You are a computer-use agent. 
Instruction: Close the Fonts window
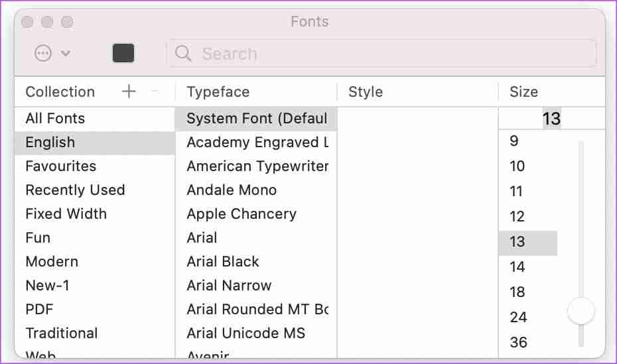[27, 22]
